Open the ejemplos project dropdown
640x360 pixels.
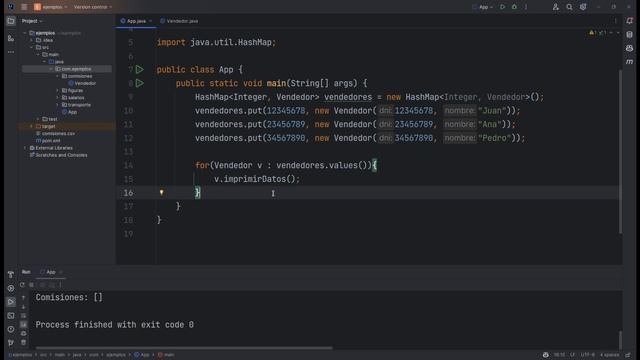click(52, 7)
